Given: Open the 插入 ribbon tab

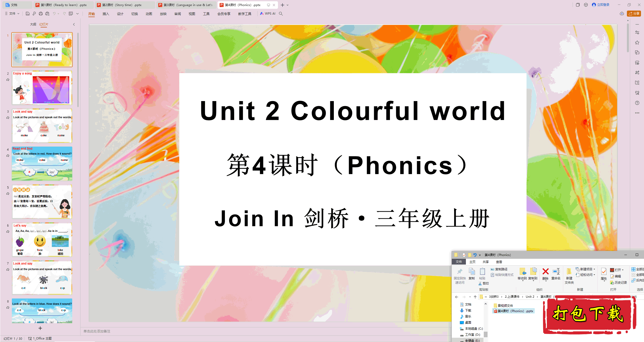Looking at the screenshot, I should point(106,14).
